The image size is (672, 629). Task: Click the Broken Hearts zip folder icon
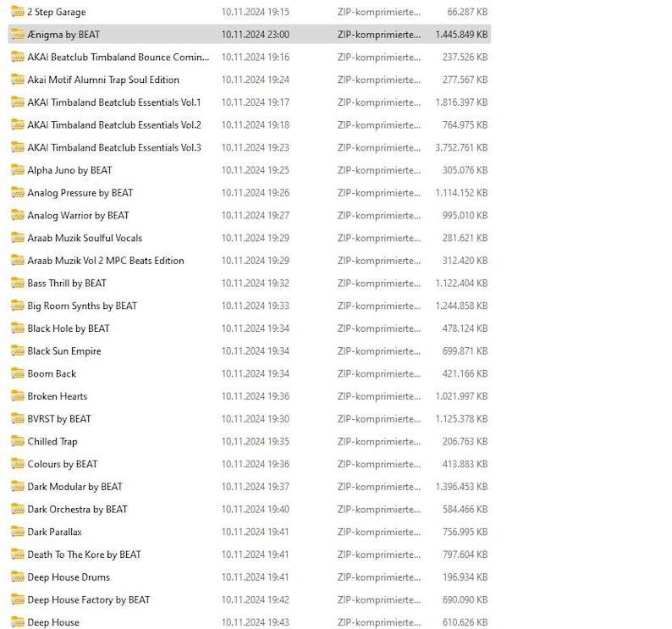[18, 396]
